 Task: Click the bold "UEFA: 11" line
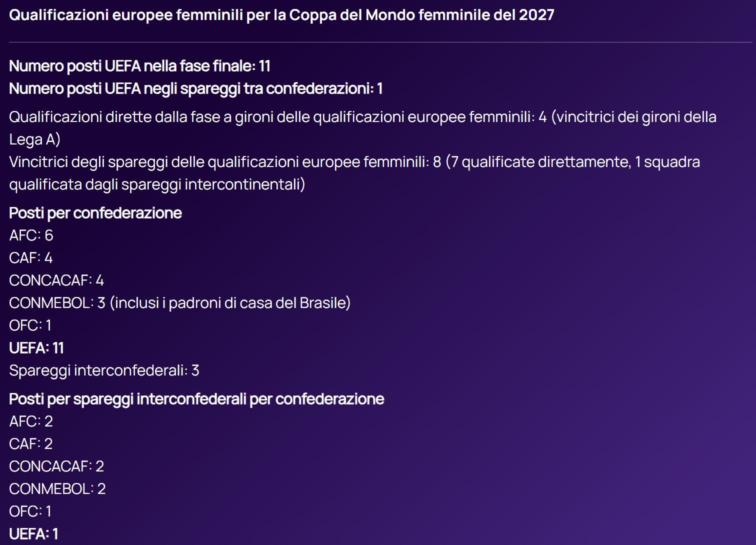point(36,348)
